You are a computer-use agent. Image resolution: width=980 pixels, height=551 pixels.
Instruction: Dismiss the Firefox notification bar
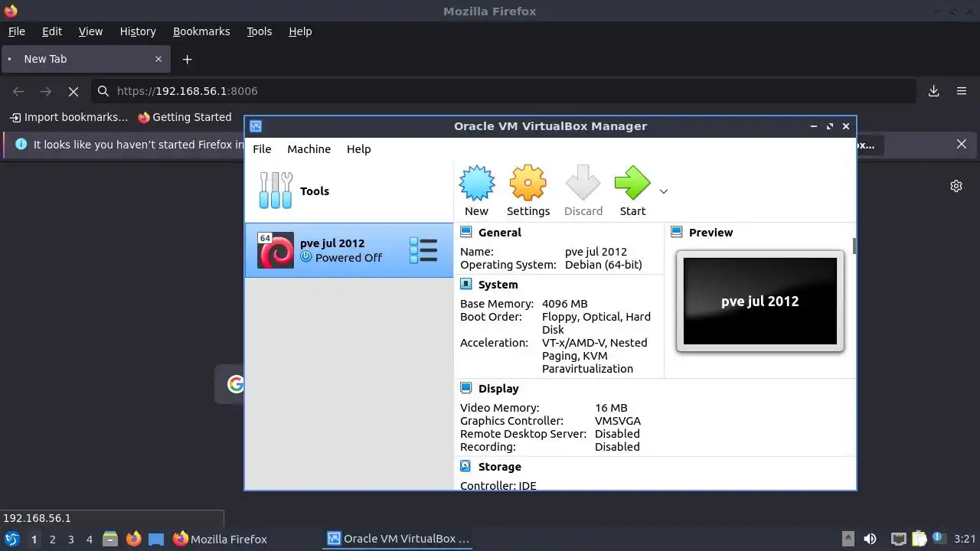[x=962, y=144]
